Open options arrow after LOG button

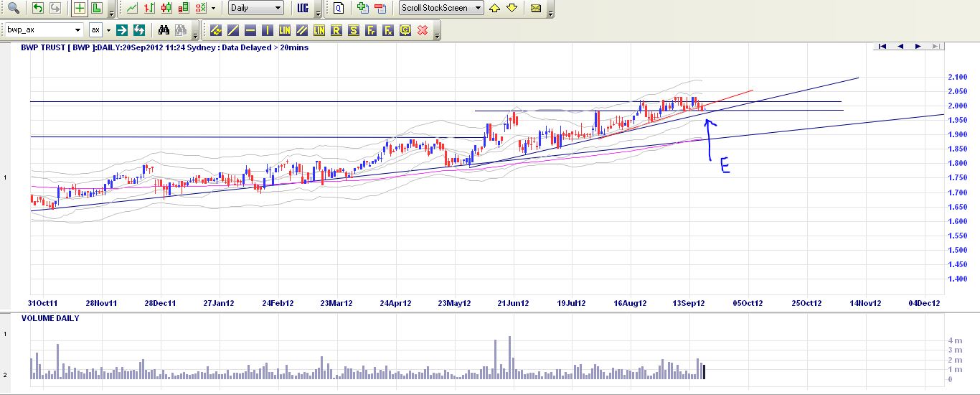[316, 12]
